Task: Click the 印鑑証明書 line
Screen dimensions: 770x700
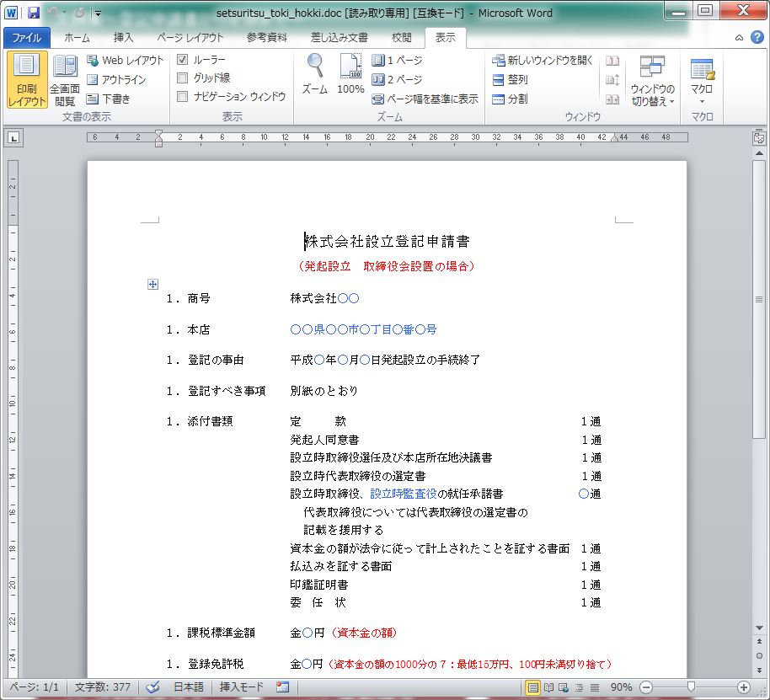Action: point(319,585)
